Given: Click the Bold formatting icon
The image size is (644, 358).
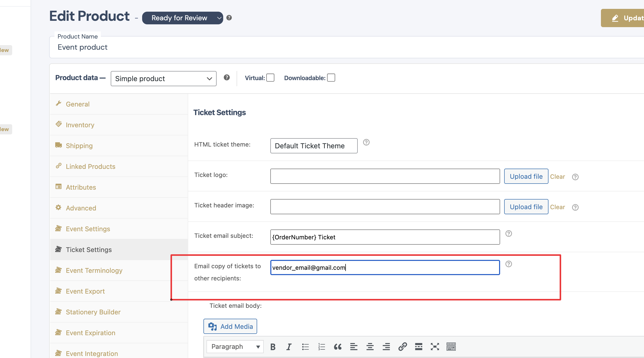Looking at the screenshot, I should 273,347.
